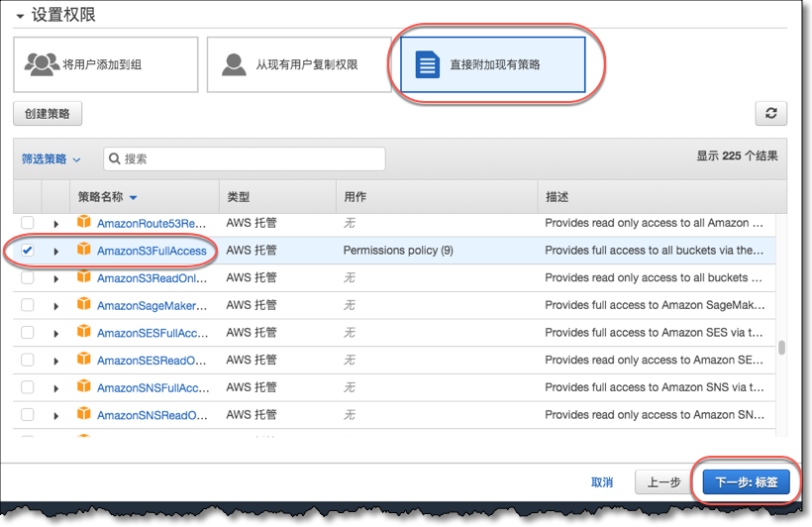Open the AmazonSESFullAcc... policy link
This screenshot has height=527, width=812.
pos(152,333)
